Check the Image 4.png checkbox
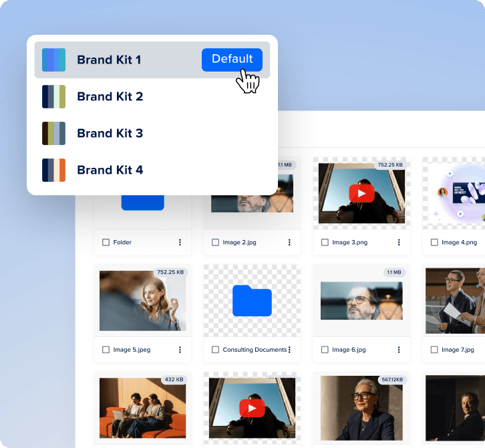Viewport: 485px width, 448px height. click(x=434, y=242)
